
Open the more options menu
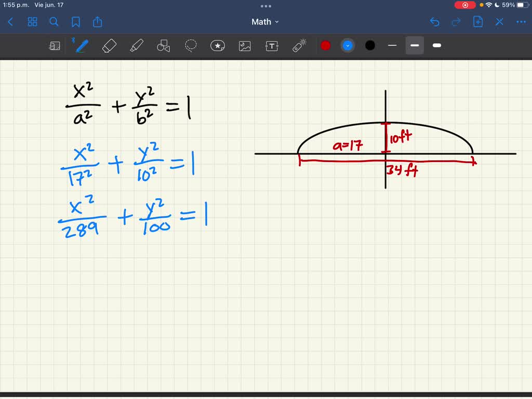[x=521, y=22]
